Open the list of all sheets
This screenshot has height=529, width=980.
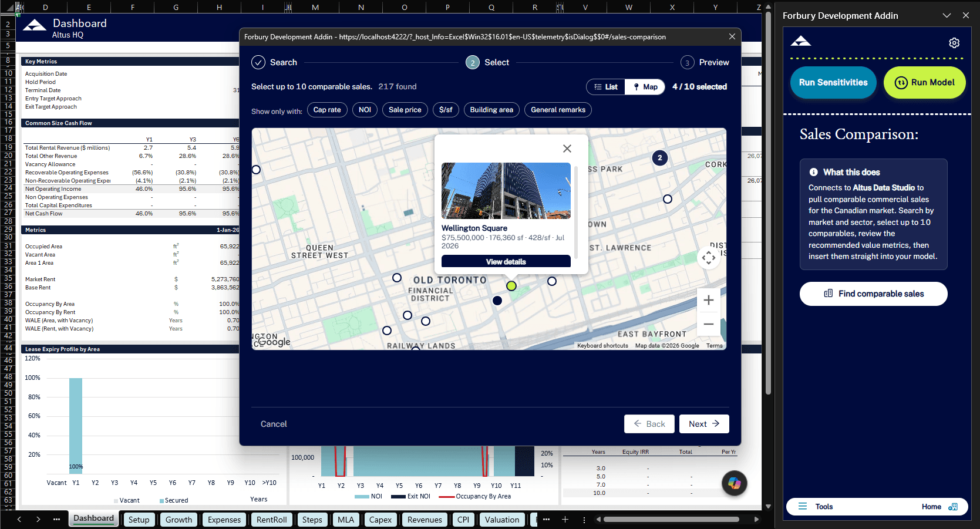coord(56,520)
